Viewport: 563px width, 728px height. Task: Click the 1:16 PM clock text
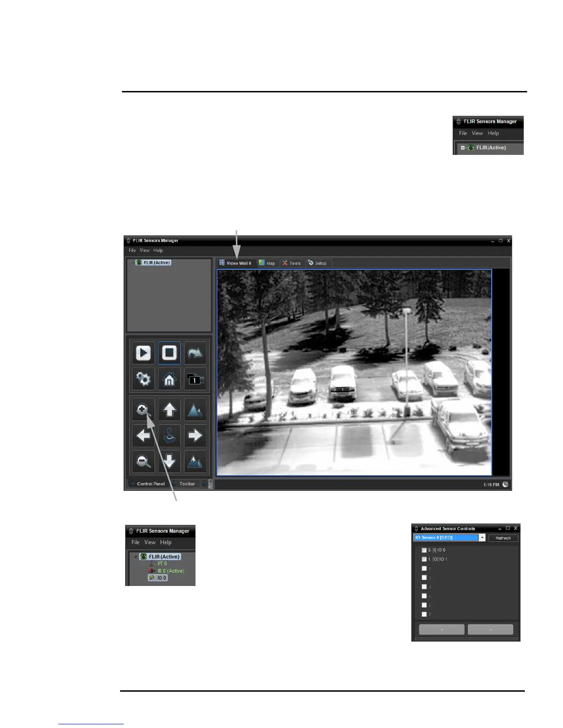coord(491,485)
